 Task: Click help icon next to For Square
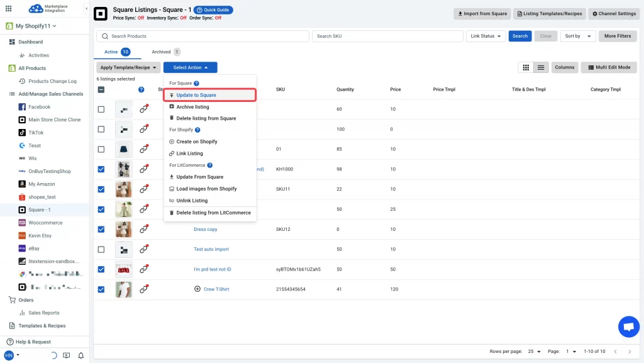(x=196, y=84)
